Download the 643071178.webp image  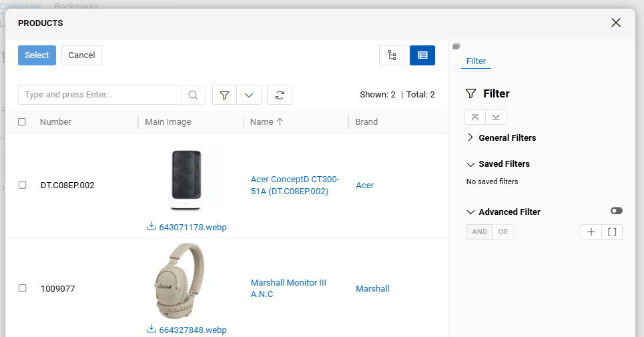point(151,226)
